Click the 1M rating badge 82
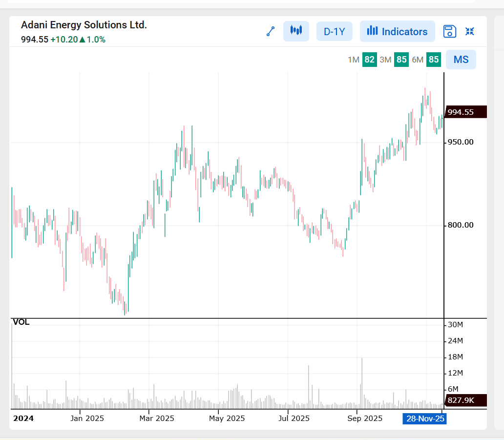This screenshot has height=440, width=504. coord(369,60)
